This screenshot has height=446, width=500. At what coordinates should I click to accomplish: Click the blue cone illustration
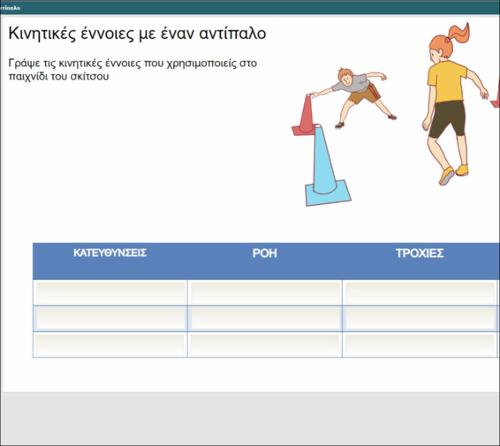click(x=327, y=165)
